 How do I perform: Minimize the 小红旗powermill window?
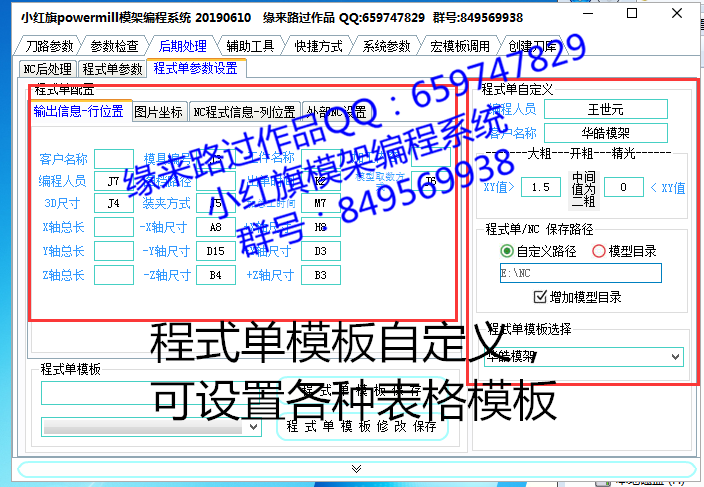[x=588, y=13]
